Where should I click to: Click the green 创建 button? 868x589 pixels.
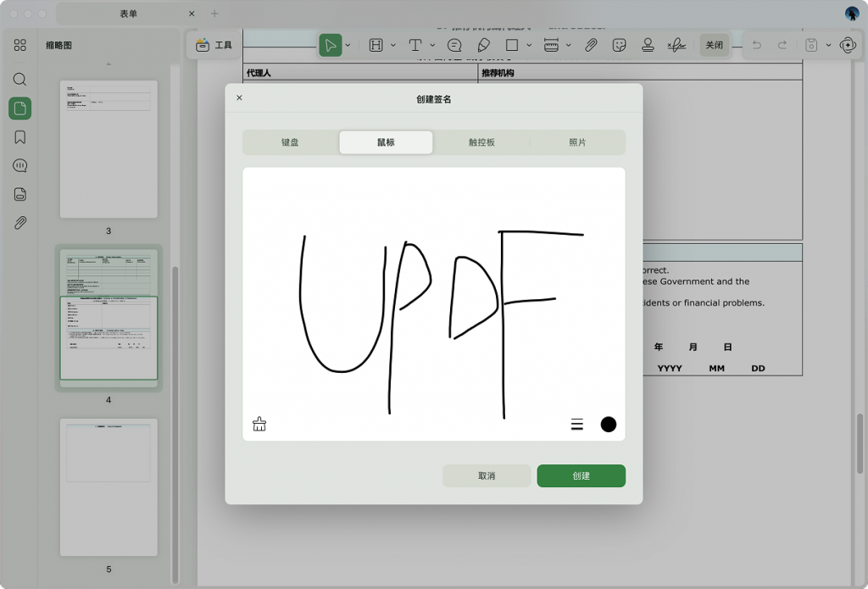[x=581, y=475]
